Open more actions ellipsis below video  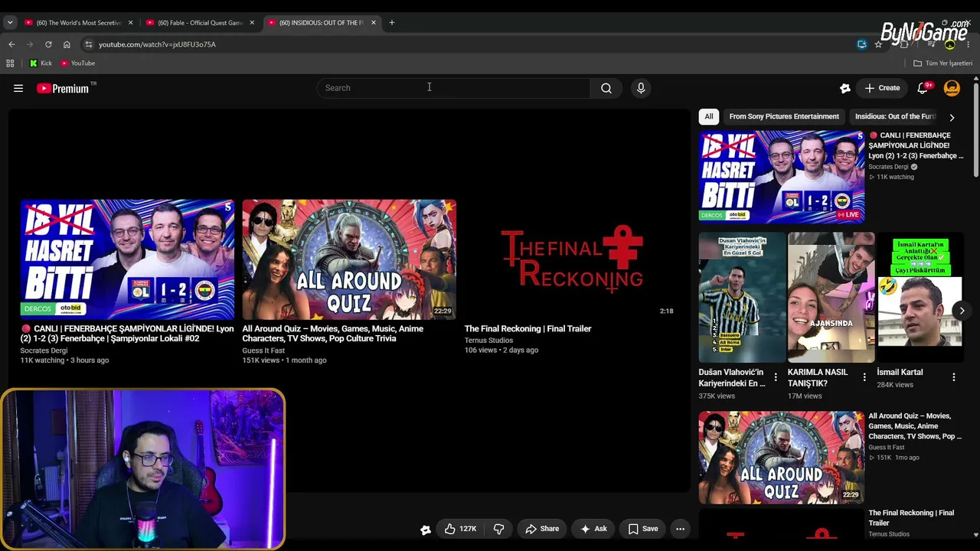pyautogui.click(x=680, y=529)
